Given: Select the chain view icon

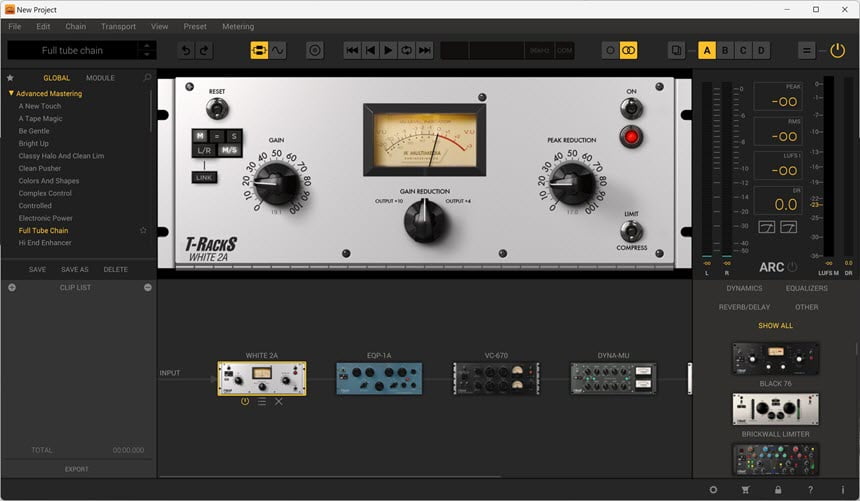Looking at the screenshot, I should 259,50.
